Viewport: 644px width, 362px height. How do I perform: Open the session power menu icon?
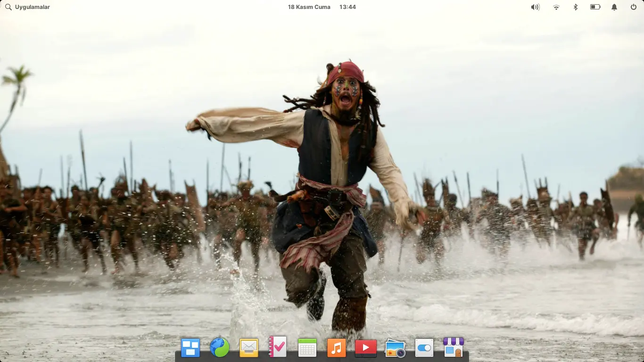(x=634, y=7)
